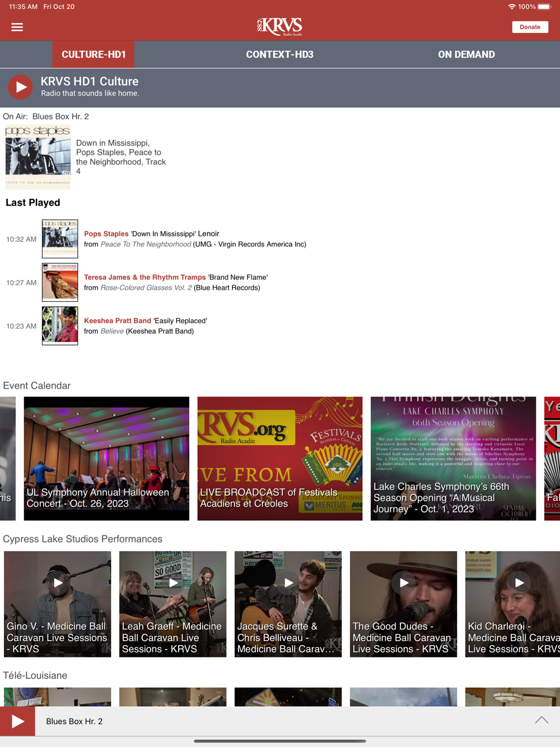Tap the 10:32 AM track album thumbnail
The height and width of the screenshot is (747, 560).
point(60,239)
